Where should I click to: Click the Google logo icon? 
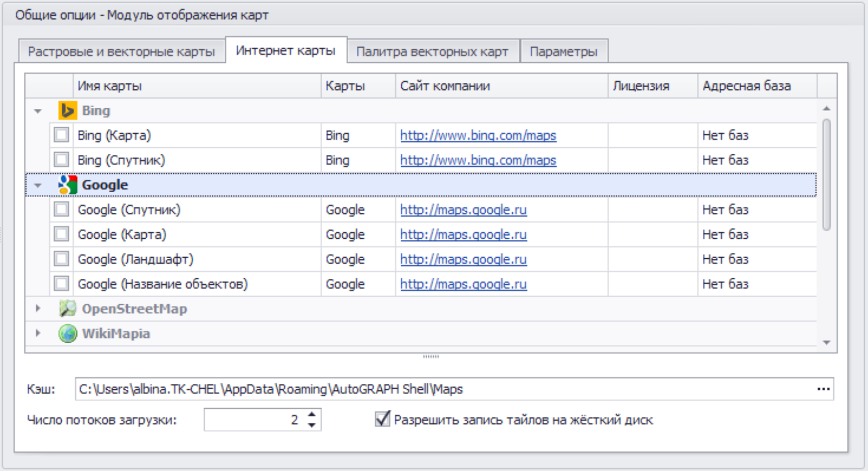click(68, 185)
